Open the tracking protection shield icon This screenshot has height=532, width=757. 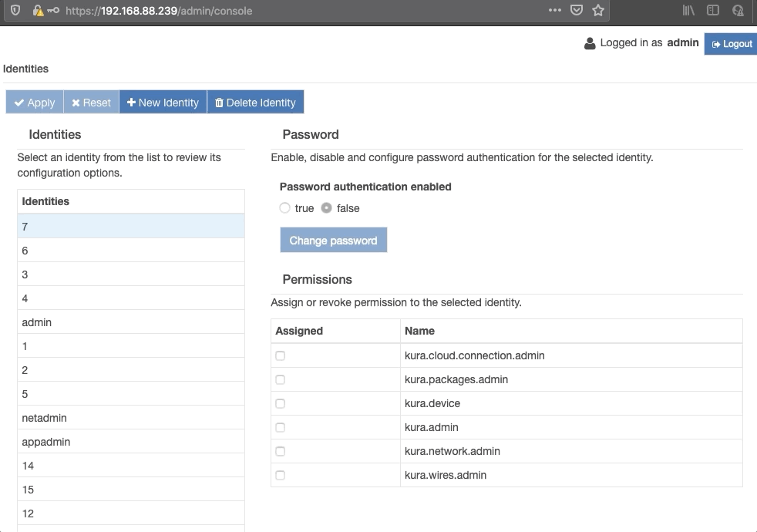coord(15,9)
